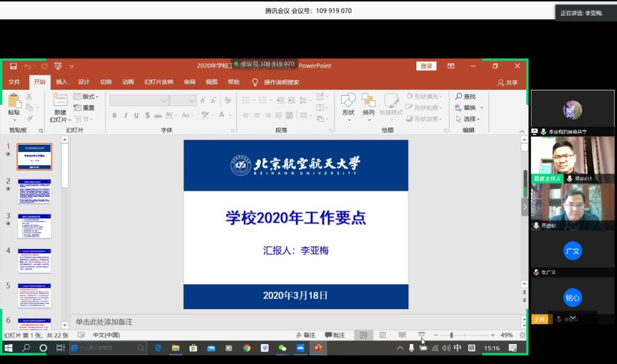Viewport: 617px width, 364px height.
Task: Click the Share (共享) button
Action: [x=507, y=83]
